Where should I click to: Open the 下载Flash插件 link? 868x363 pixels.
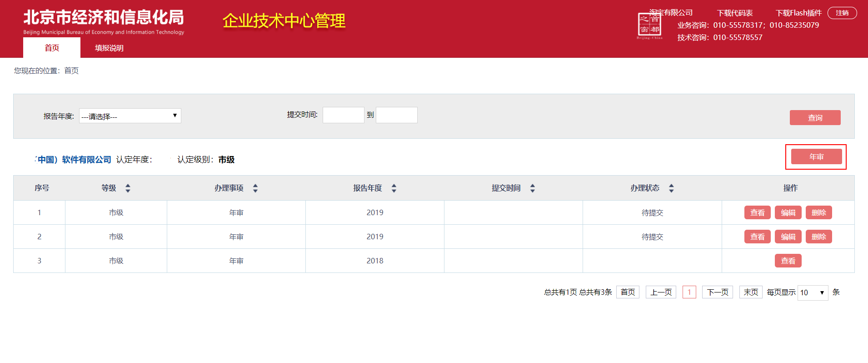[x=798, y=13]
